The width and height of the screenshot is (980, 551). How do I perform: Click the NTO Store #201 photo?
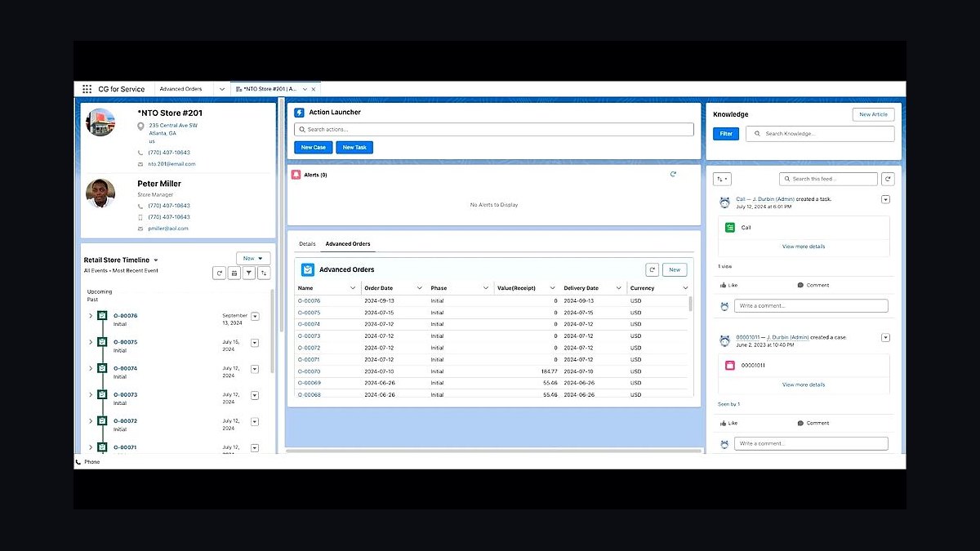coord(100,122)
